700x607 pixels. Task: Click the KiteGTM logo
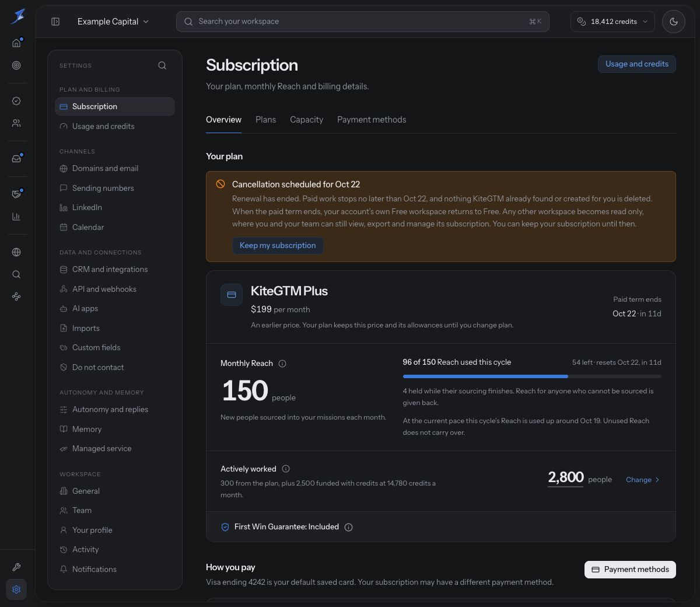pos(17,16)
